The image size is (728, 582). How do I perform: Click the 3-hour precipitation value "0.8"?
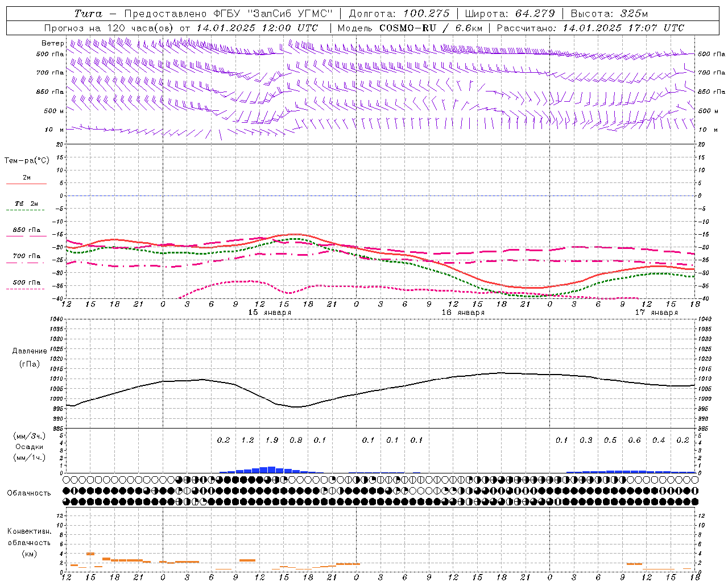296,440
